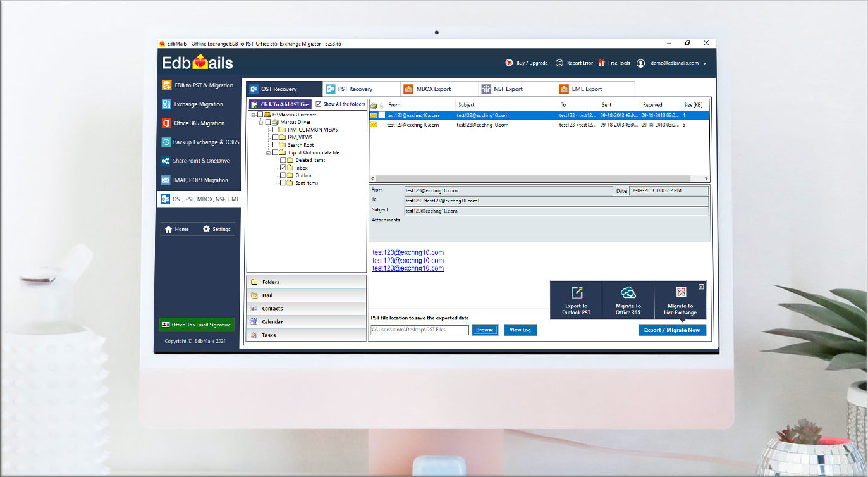Open the Tasks pane bar
Image resolution: width=868 pixels, height=477 pixels.
tap(306, 335)
